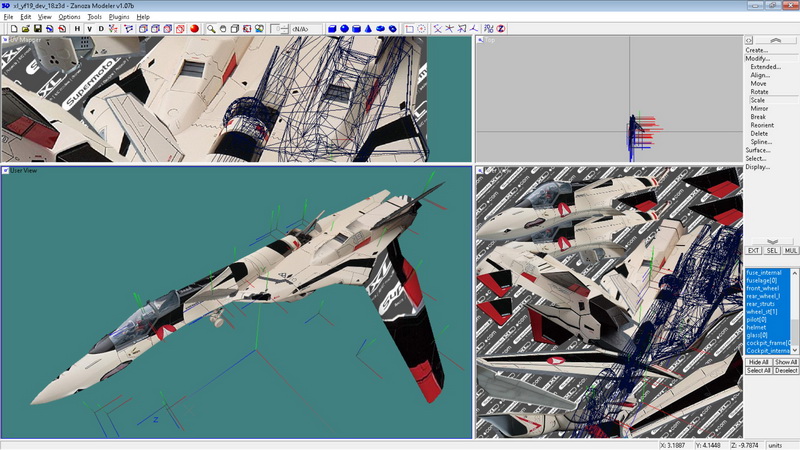
Task: Toggle the MUL mode button
Action: [790, 251]
